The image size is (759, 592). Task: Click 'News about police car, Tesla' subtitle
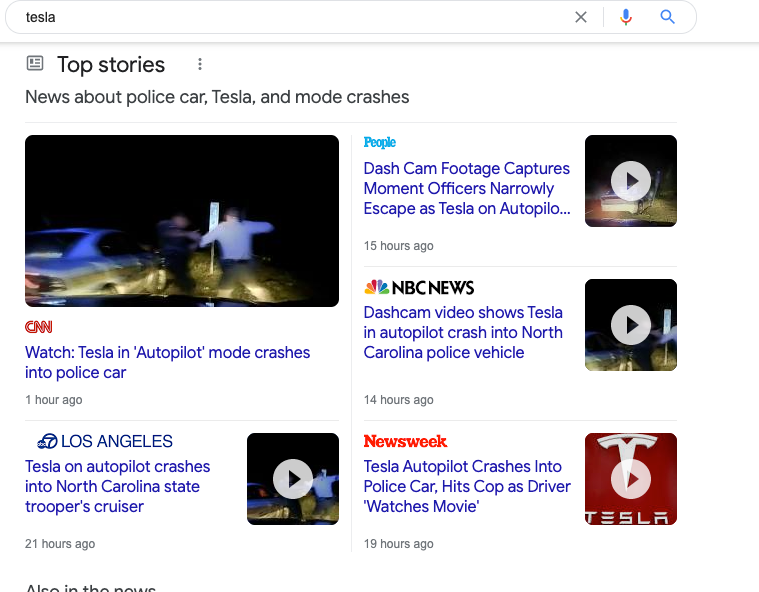(x=217, y=97)
